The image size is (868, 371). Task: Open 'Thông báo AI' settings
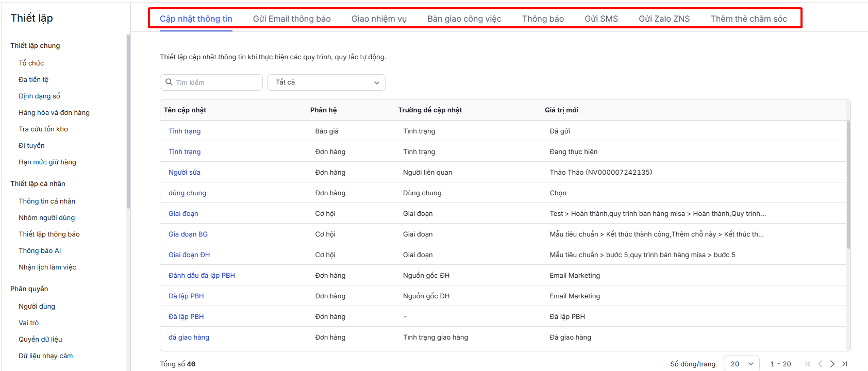coord(40,250)
